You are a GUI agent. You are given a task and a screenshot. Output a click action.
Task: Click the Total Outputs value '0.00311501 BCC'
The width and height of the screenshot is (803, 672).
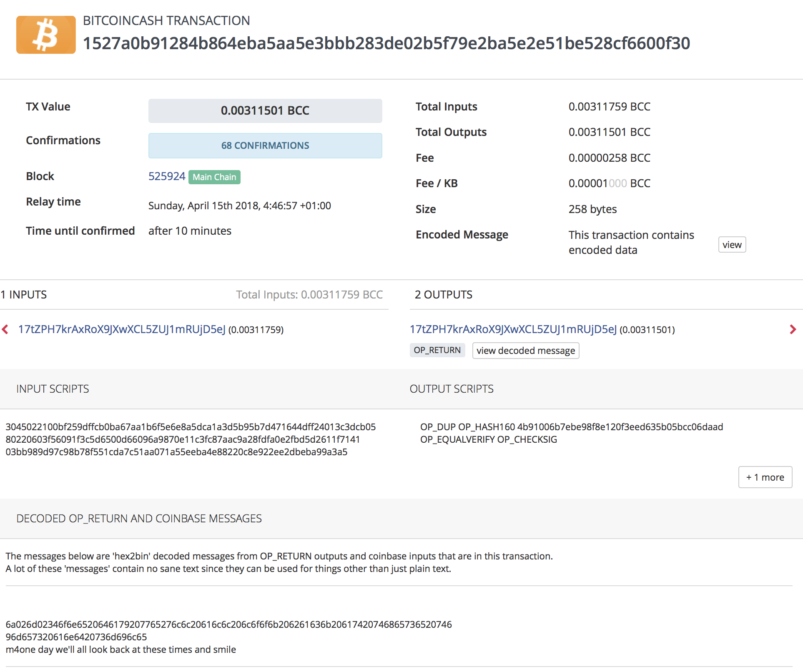click(609, 132)
